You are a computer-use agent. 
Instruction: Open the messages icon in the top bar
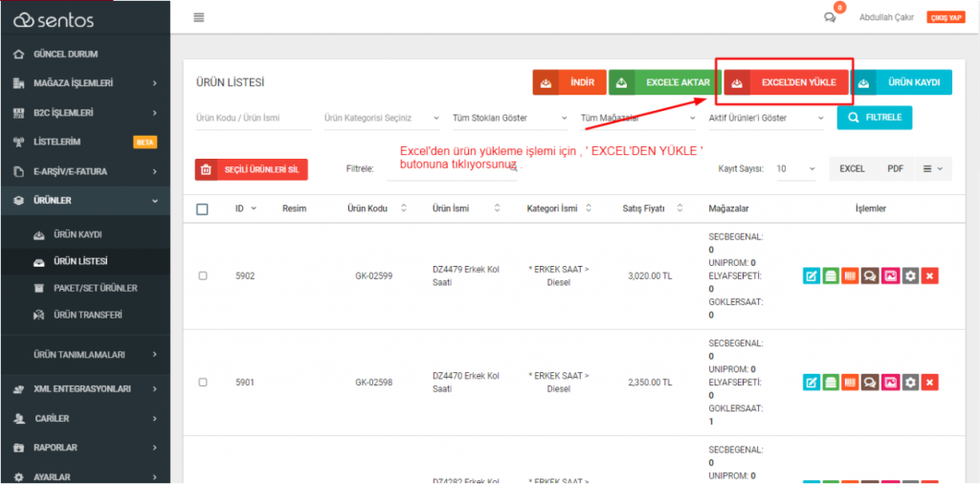click(x=830, y=17)
